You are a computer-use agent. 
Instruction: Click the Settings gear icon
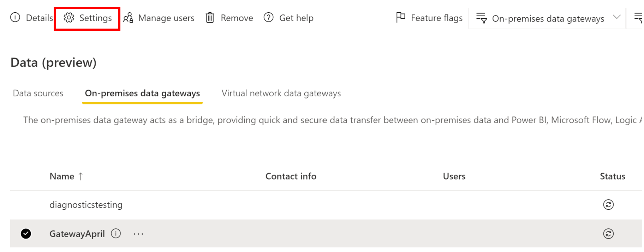(x=69, y=17)
